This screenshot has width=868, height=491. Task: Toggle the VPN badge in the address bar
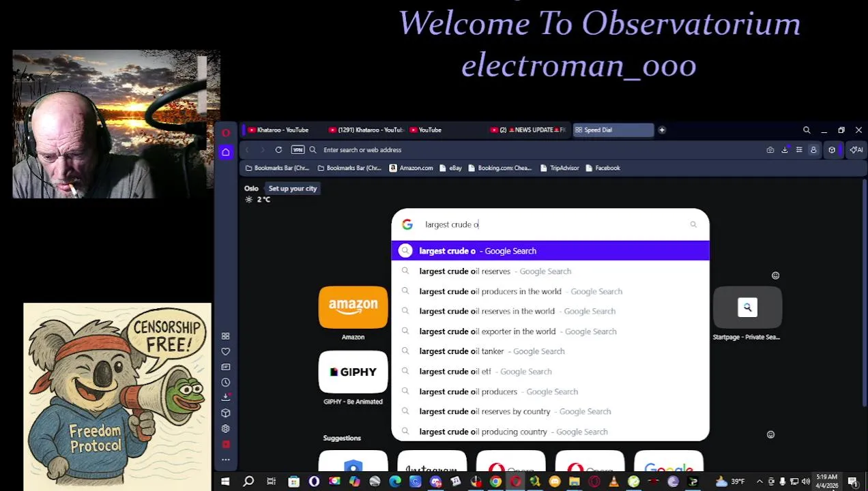coord(298,150)
